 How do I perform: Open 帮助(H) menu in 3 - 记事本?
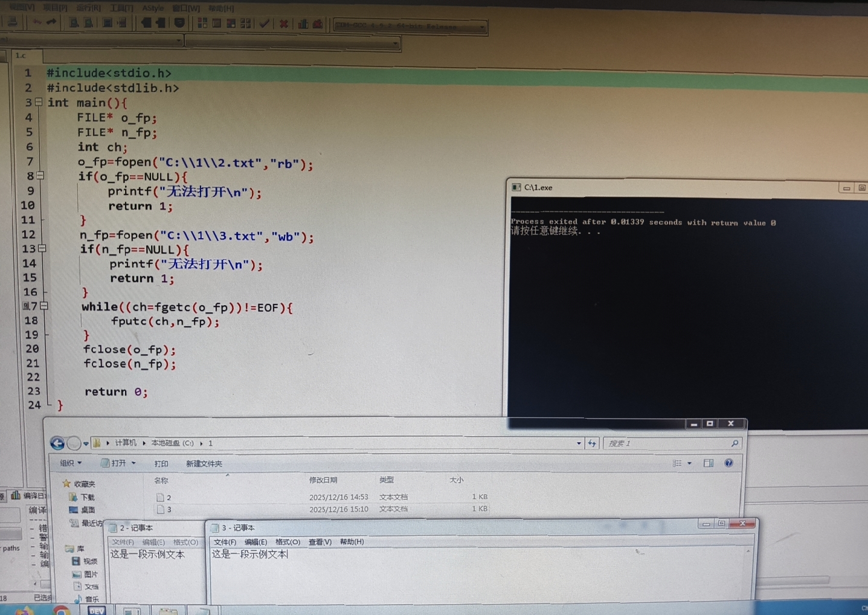click(352, 542)
